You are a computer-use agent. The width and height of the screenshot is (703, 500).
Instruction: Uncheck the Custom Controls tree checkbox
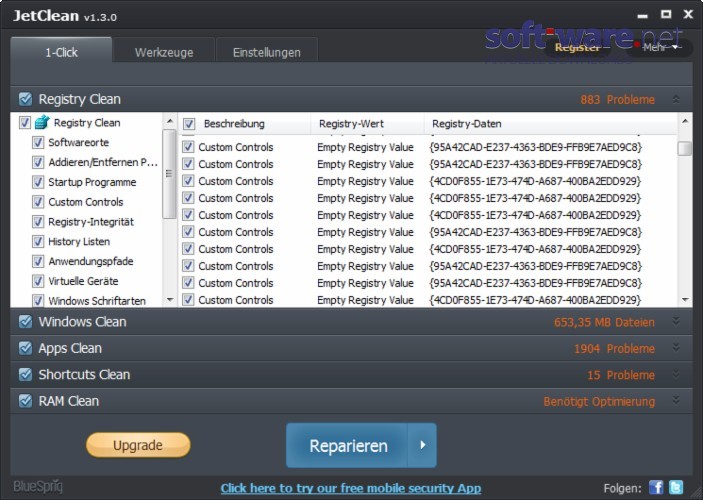[x=38, y=202]
